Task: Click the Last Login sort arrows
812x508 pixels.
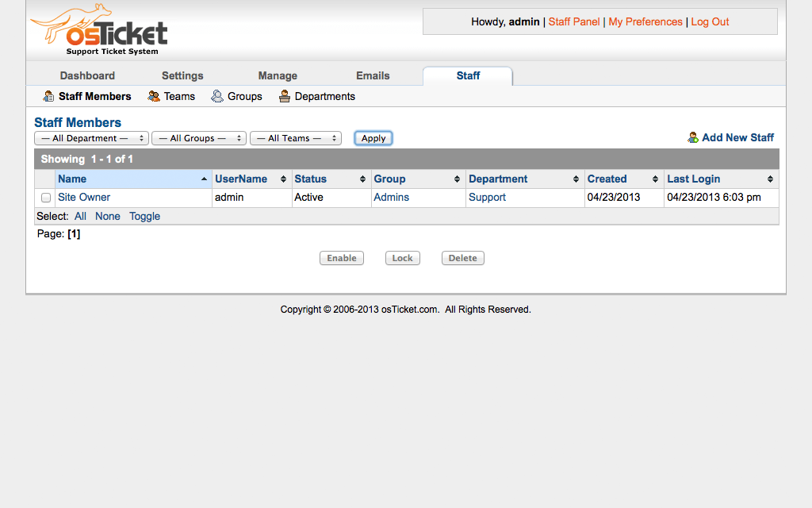Action: tap(770, 179)
